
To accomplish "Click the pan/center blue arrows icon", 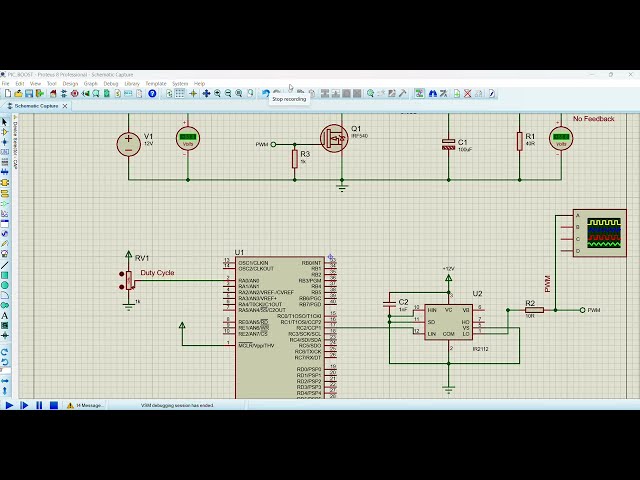I will [x=206, y=94].
